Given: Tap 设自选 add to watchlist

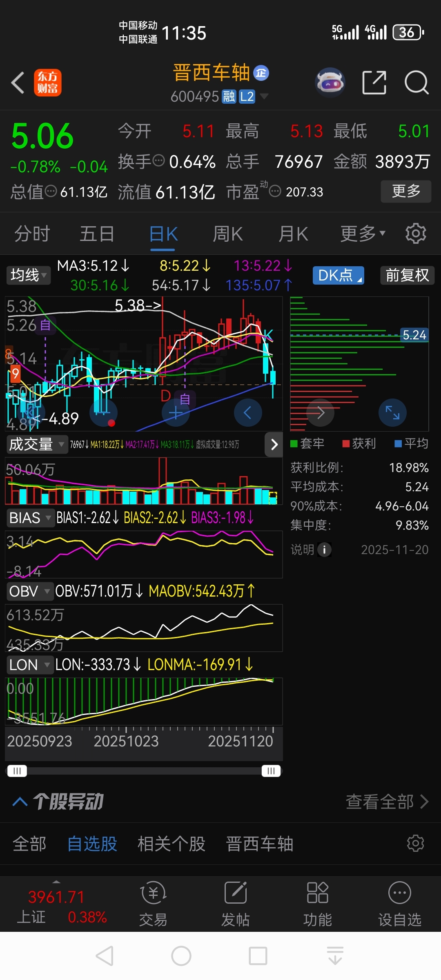Looking at the screenshot, I should 399,904.
